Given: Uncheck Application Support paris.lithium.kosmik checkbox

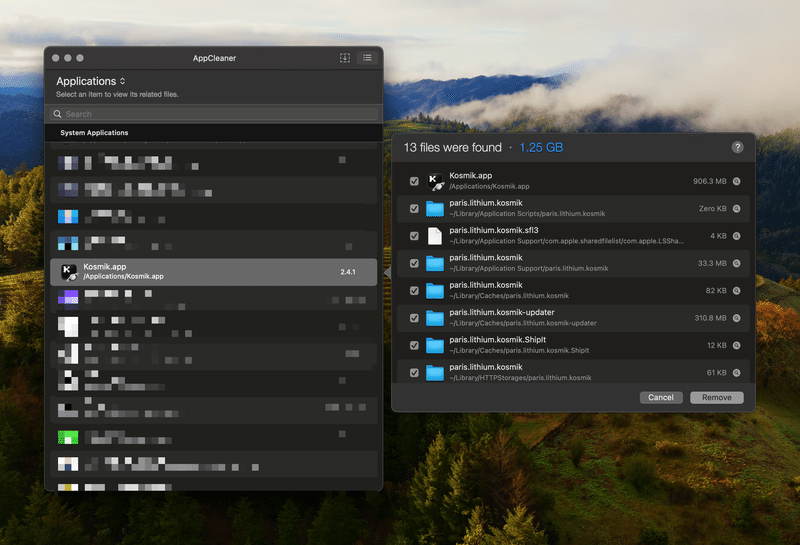Looking at the screenshot, I should (x=414, y=263).
